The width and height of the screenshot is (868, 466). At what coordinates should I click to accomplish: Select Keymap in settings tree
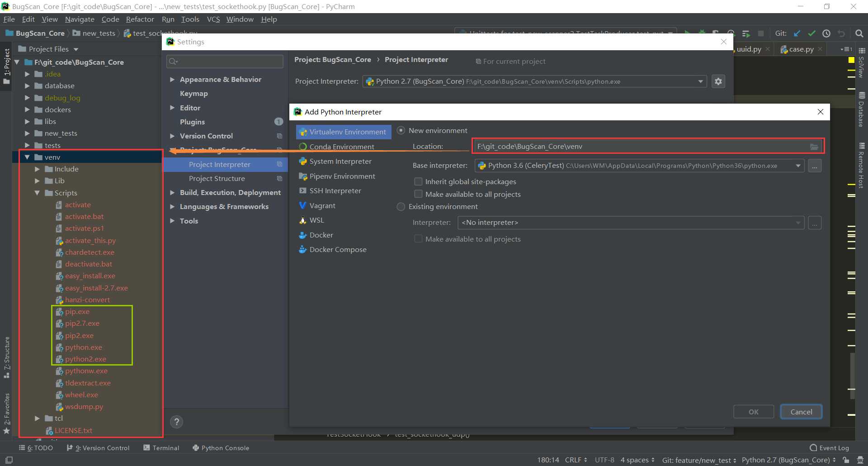coord(193,94)
